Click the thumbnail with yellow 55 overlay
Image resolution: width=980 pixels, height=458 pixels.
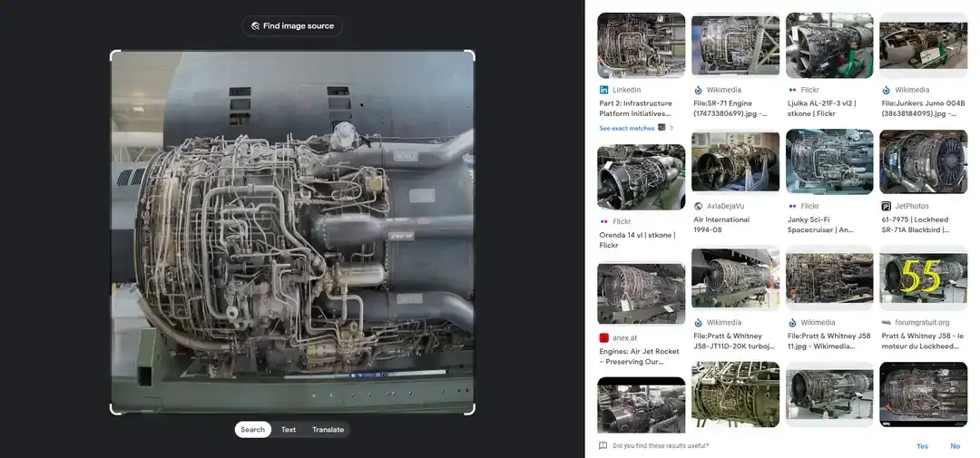(x=923, y=278)
